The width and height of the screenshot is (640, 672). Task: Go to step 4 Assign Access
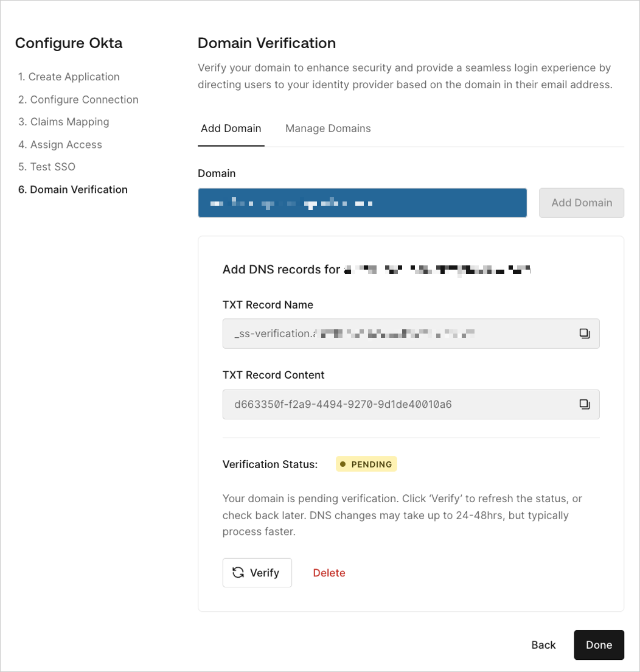(x=60, y=144)
